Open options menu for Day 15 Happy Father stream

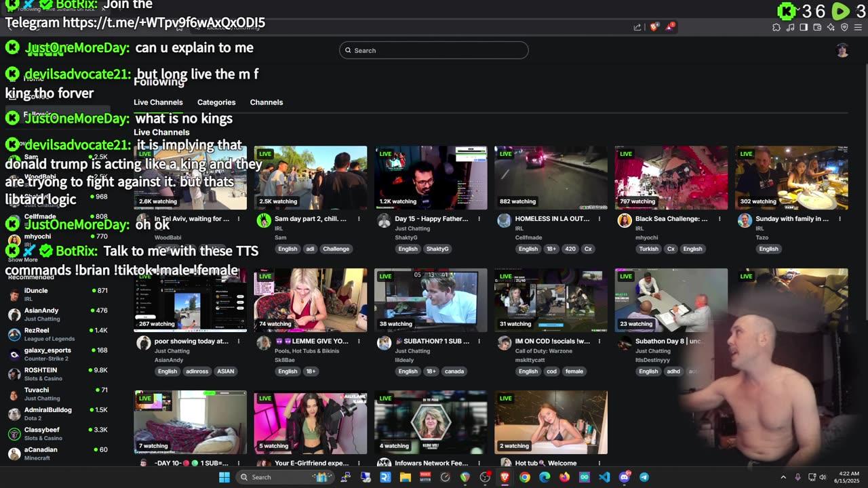tap(479, 219)
